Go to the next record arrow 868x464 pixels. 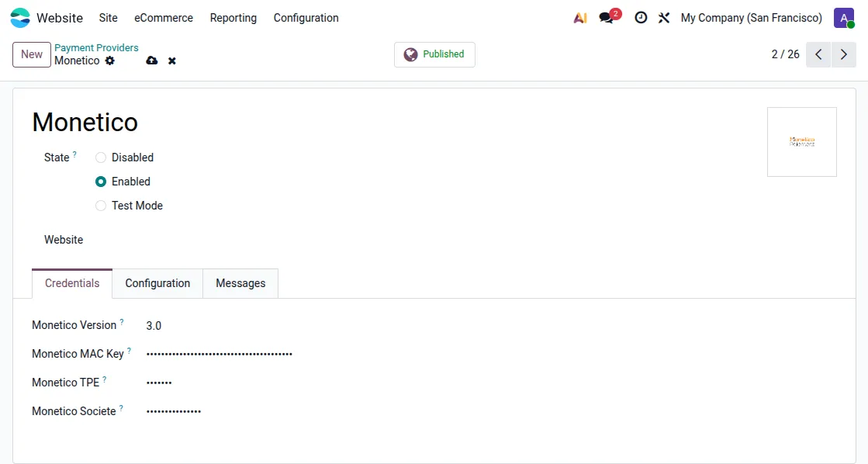[x=844, y=54]
